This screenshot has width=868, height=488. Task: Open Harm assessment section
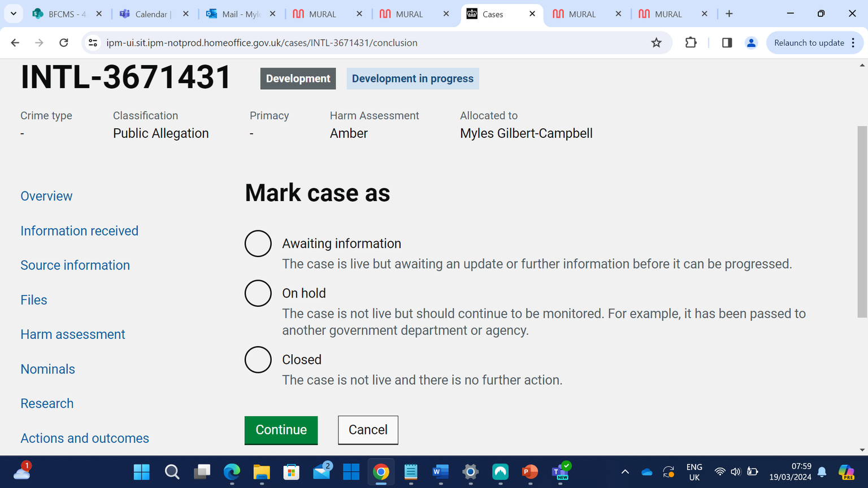73,334
